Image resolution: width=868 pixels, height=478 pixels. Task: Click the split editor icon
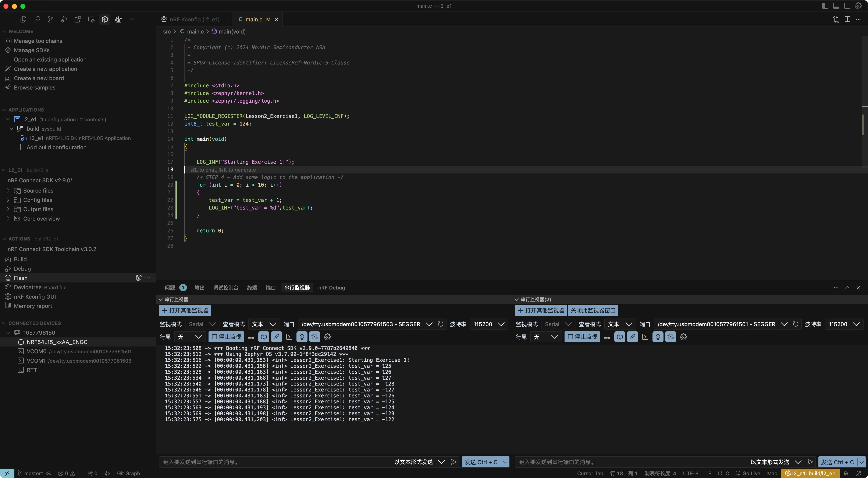point(847,20)
